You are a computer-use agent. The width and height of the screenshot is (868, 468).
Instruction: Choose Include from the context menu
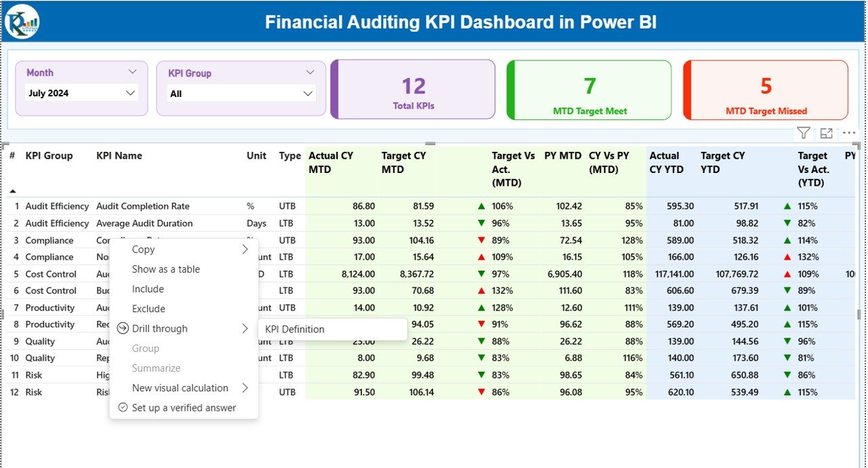pyautogui.click(x=148, y=289)
